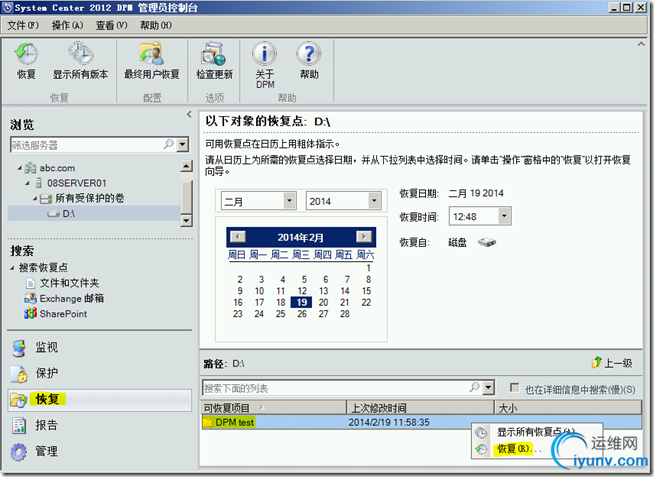The width and height of the screenshot is (654, 477).
Task: Click the 显示所有版本 clock icon
Action: [x=80, y=53]
